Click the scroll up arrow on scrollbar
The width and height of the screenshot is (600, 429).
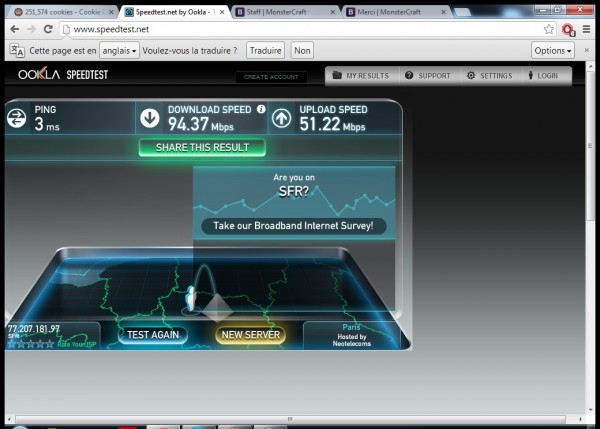590,67
